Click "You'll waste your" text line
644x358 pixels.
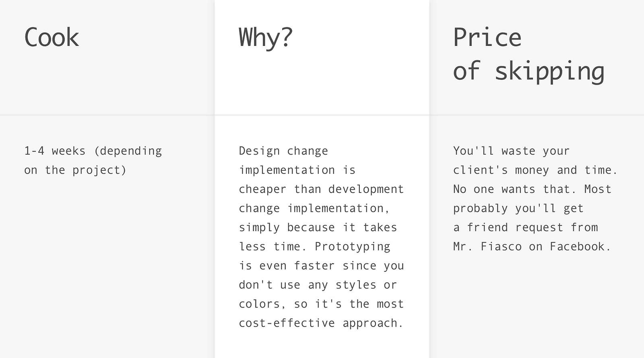coord(511,151)
